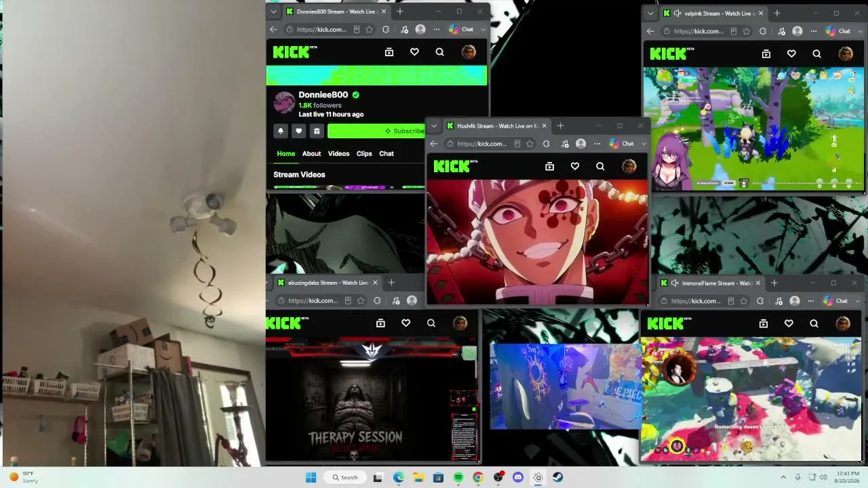Open the taskbar clock and date
The image size is (868, 488).
(x=848, y=477)
